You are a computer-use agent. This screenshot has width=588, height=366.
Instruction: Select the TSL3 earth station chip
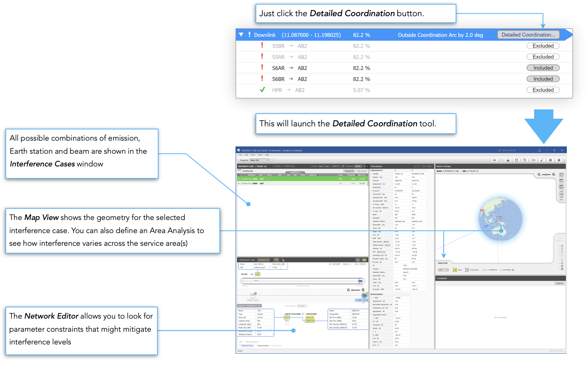pyautogui.click(x=287, y=317)
